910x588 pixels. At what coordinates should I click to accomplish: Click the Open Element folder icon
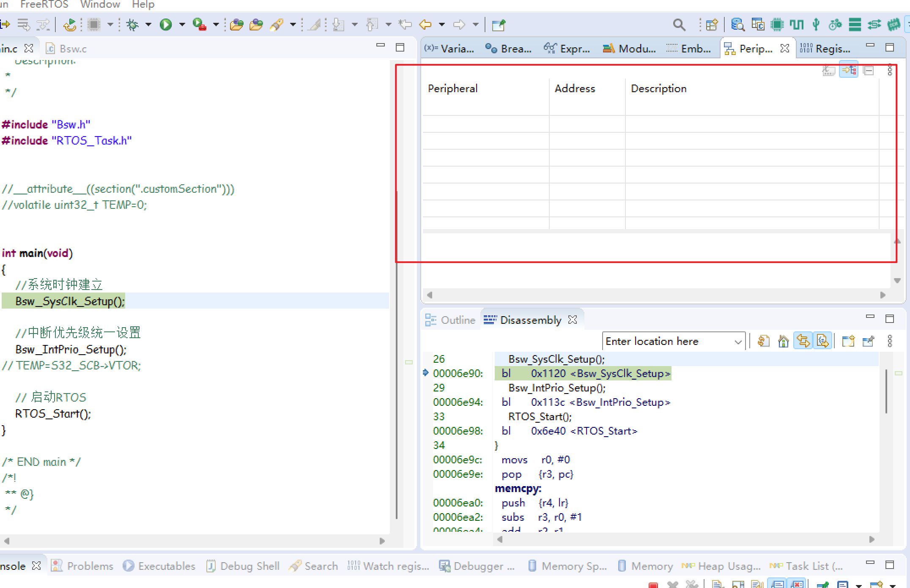pyautogui.click(x=237, y=25)
